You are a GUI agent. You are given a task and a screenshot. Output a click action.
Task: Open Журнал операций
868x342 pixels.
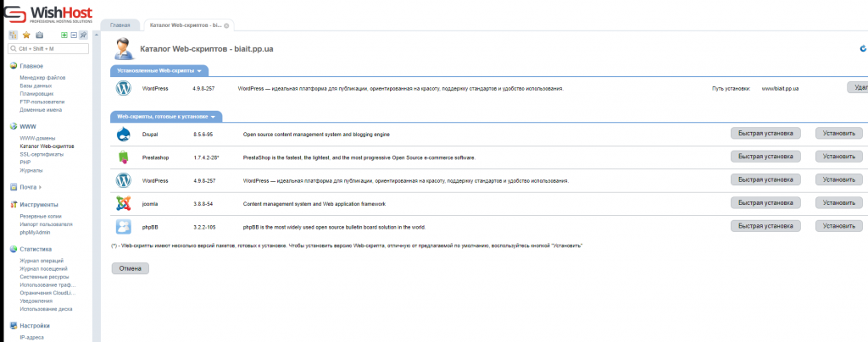click(42, 261)
